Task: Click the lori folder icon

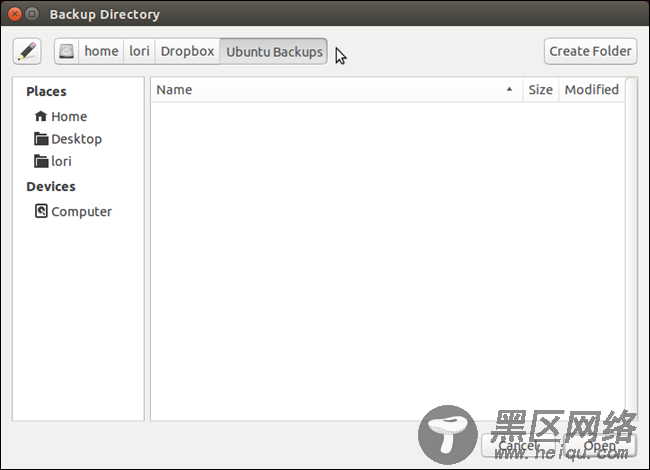Action: click(41, 161)
